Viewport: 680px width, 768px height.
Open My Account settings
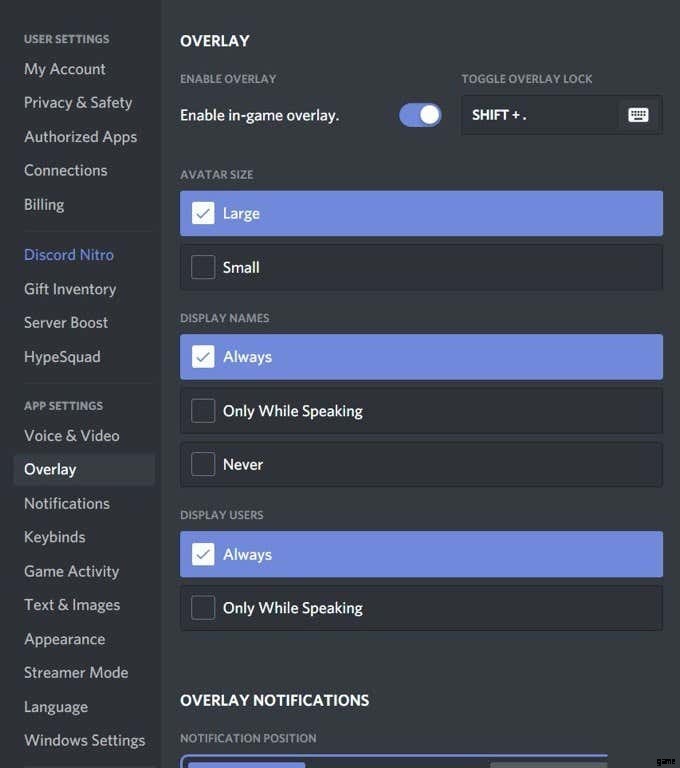coord(65,69)
